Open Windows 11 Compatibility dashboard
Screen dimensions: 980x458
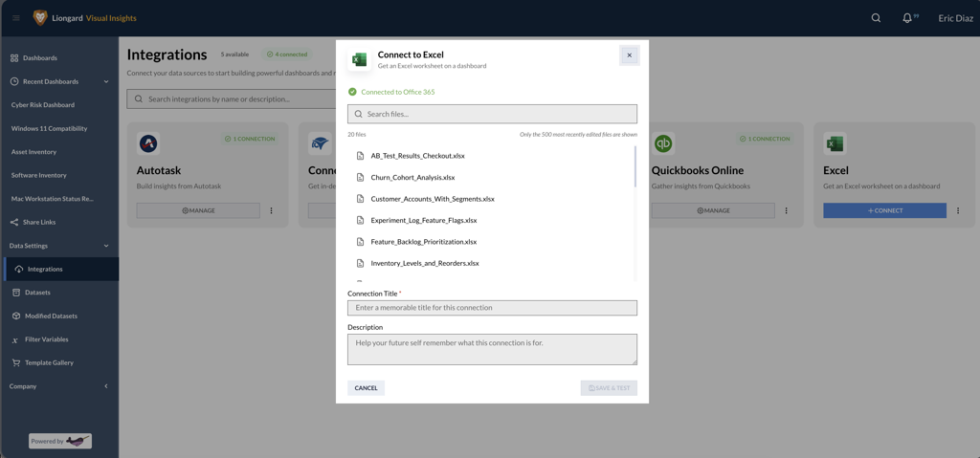point(49,129)
